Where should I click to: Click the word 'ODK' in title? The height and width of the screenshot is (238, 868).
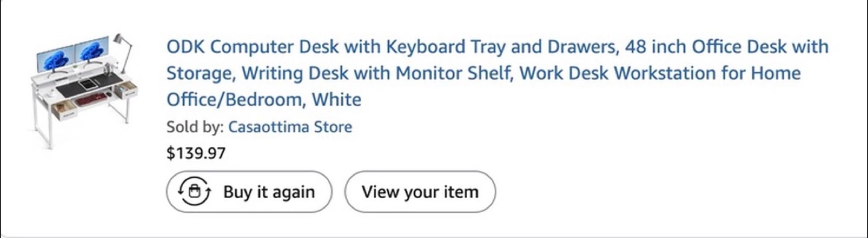[186, 46]
